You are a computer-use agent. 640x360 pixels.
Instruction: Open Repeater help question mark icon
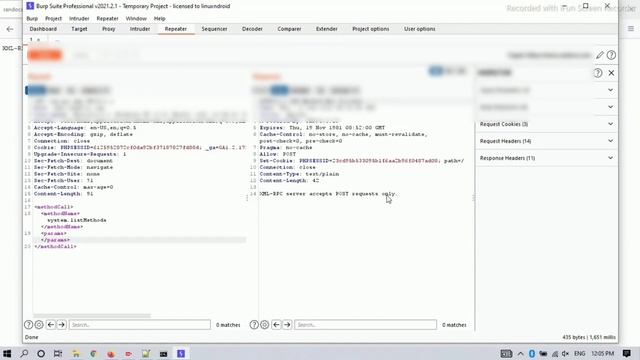pyautogui.click(x=611, y=55)
